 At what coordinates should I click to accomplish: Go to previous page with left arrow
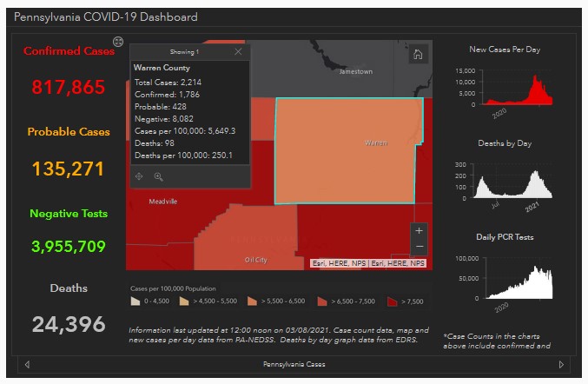point(27,365)
